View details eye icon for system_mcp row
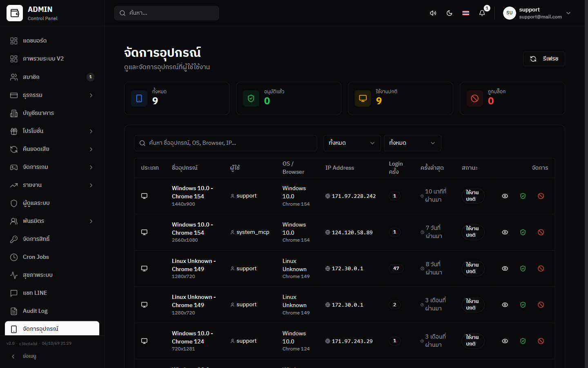 pos(505,232)
